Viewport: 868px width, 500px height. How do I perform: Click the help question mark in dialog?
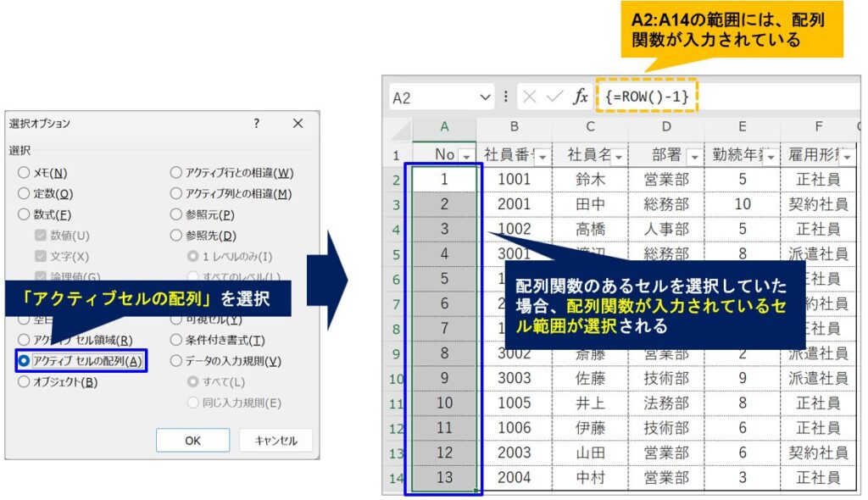point(257,124)
